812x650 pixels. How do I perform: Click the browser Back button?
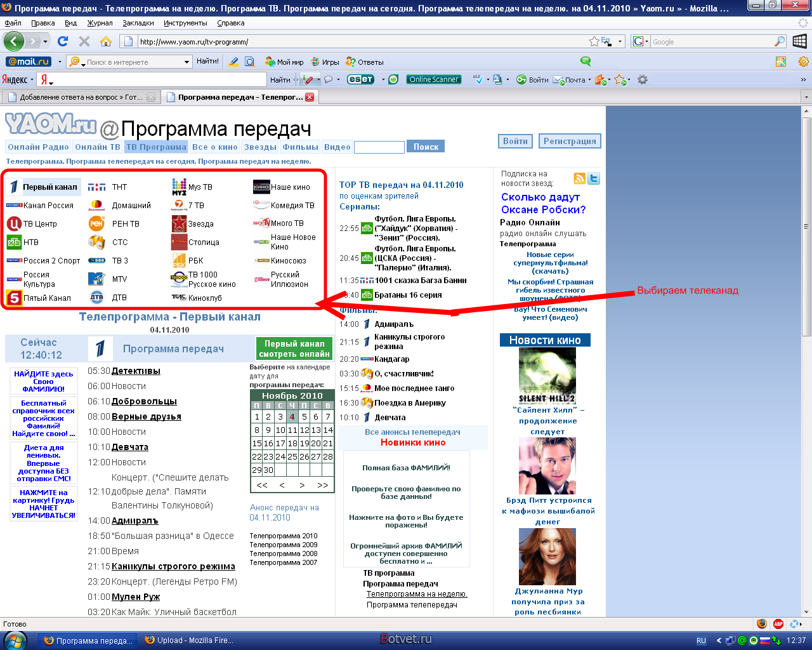pos(14,41)
